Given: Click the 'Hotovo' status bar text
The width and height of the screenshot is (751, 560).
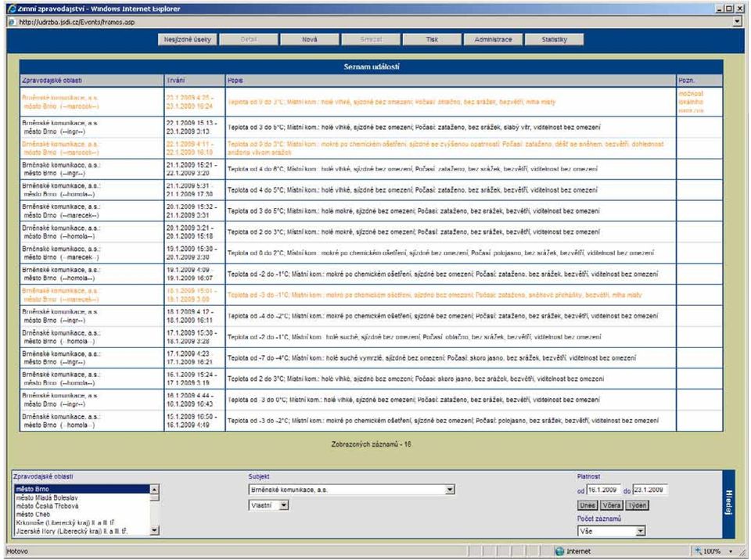Looking at the screenshot, I should tap(18, 551).
